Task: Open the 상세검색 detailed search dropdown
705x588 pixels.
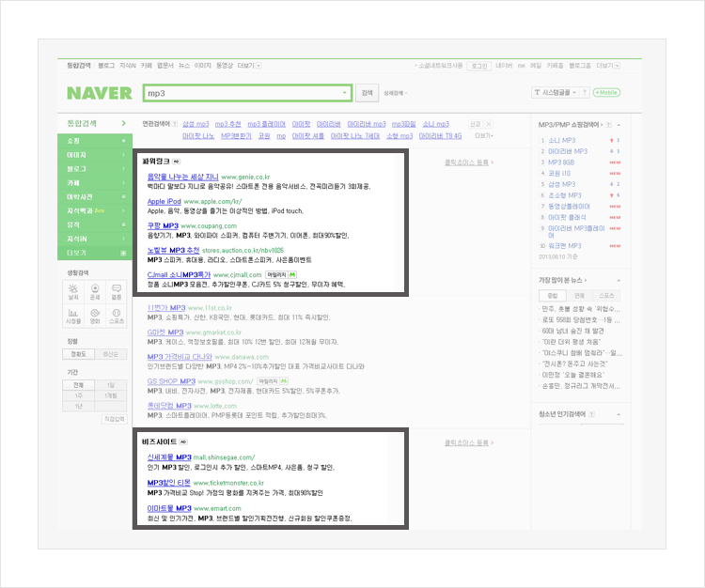Action: pos(395,93)
